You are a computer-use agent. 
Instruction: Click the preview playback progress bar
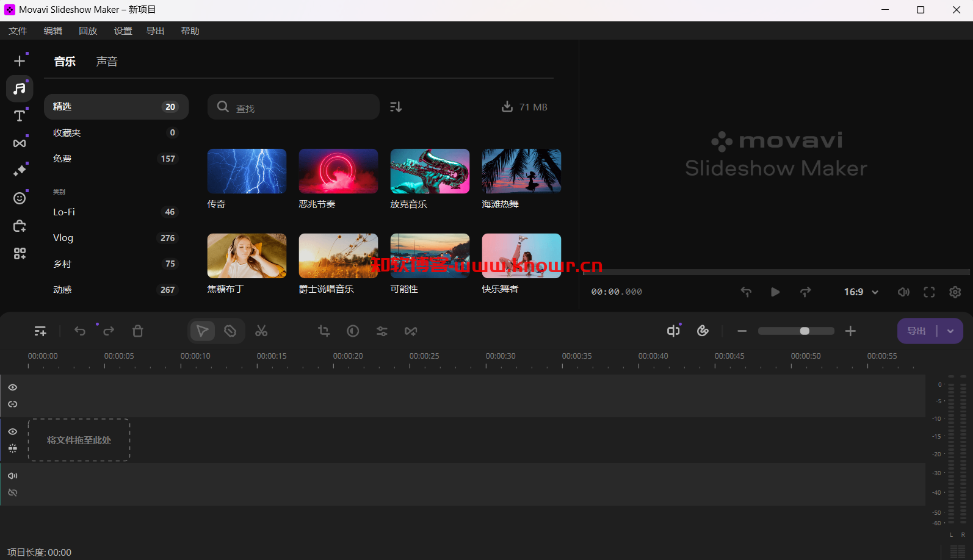(776, 272)
